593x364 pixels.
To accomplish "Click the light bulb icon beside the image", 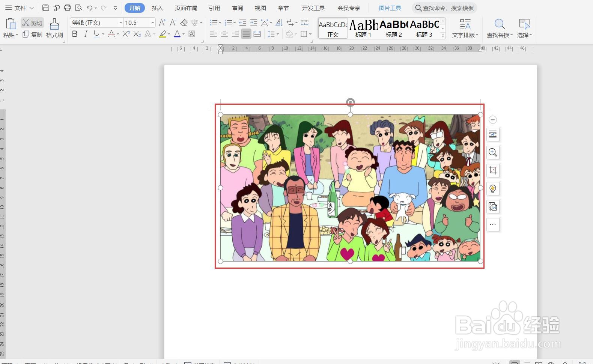I will [x=493, y=188].
